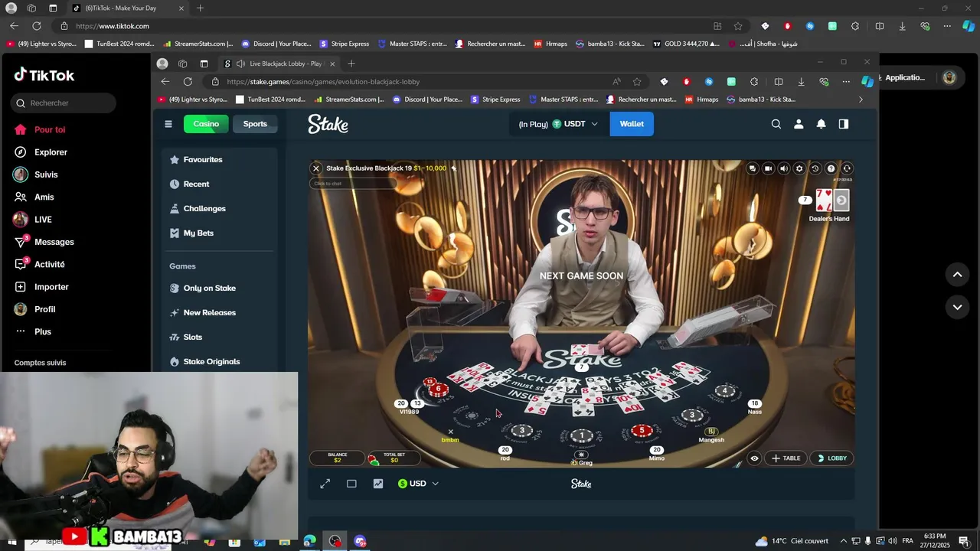Screen dimensions: 980x551
Task: Open Stake notifications bell icon
Action: [821, 124]
